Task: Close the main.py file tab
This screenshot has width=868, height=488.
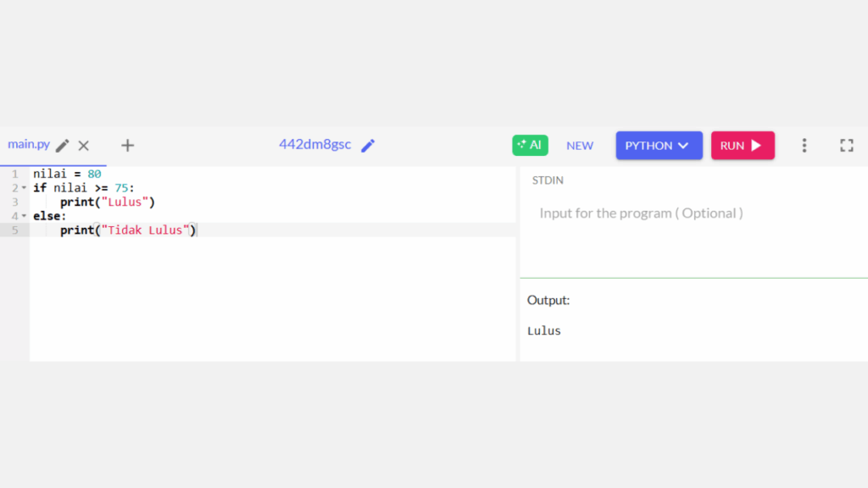Action: pyautogui.click(x=83, y=145)
